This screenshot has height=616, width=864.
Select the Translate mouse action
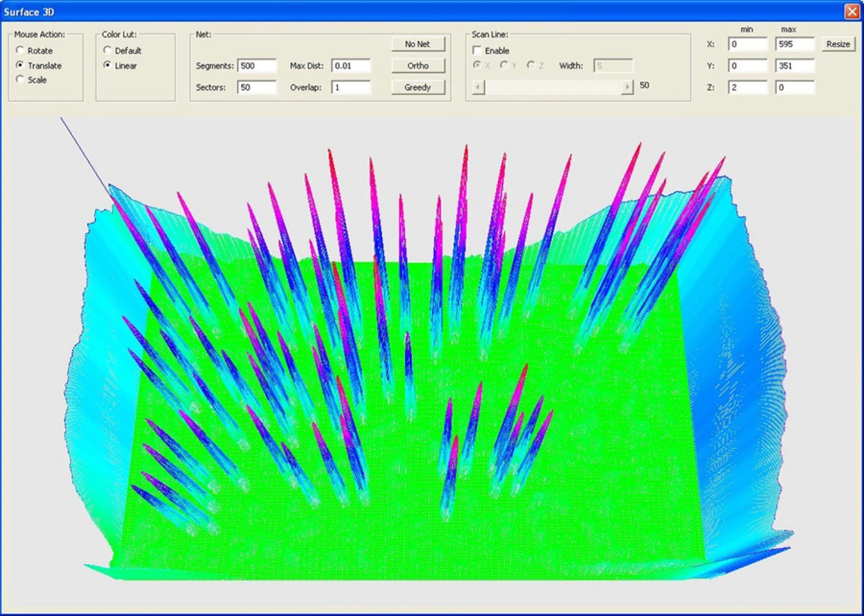[x=20, y=65]
